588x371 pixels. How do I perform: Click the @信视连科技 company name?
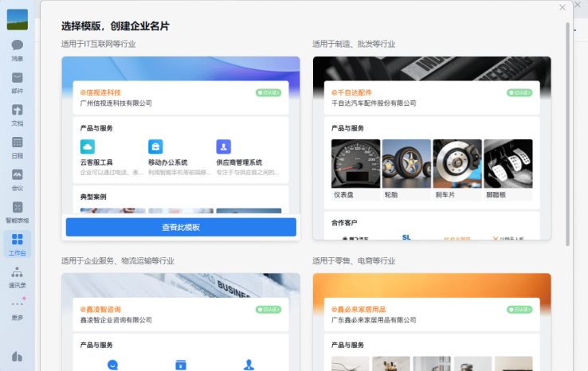click(100, 92)
